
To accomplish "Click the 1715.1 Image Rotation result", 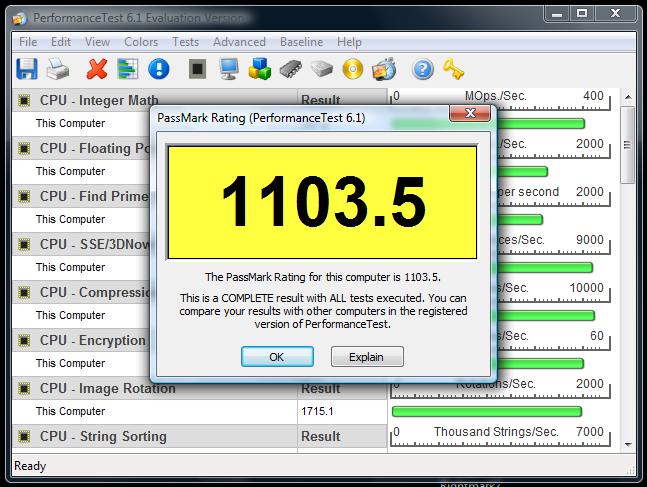I will [x=317, y=411].
